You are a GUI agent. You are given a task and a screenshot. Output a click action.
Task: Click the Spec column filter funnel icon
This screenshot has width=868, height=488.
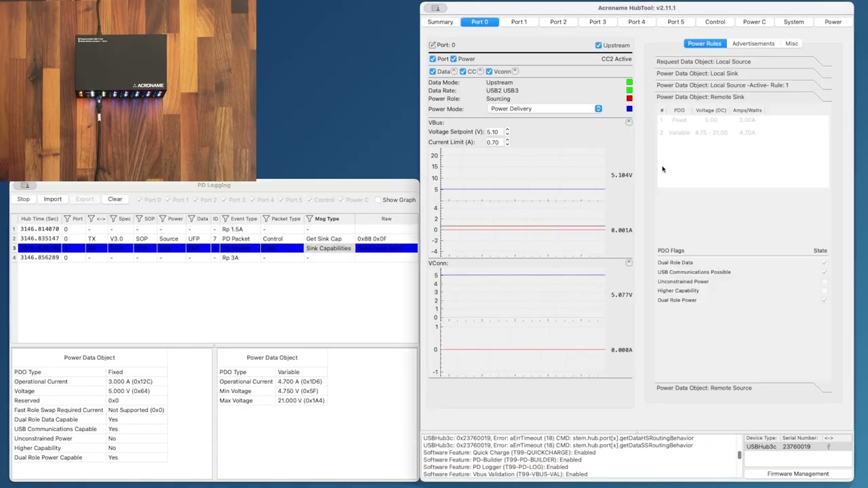pyautogui.click(x=113, y=219)
